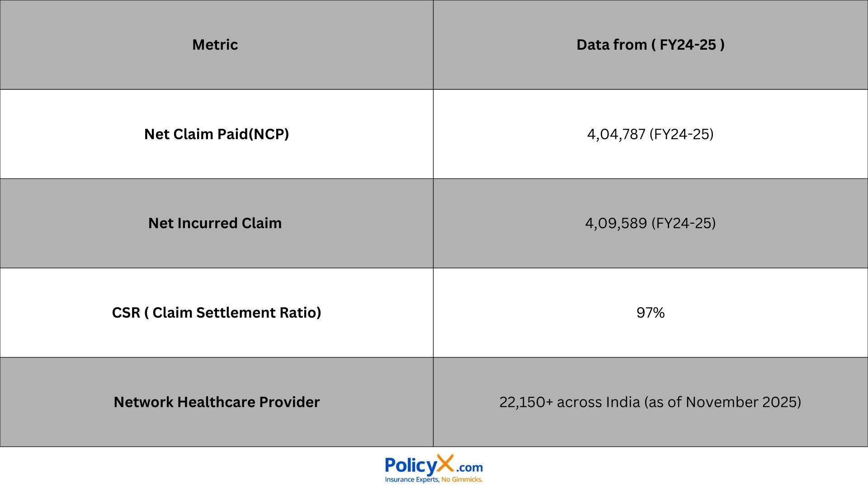The width and height of the screenshot is (868, 488).
Task: Select the 'Metric' column header
Action: [x=215, y=45]
